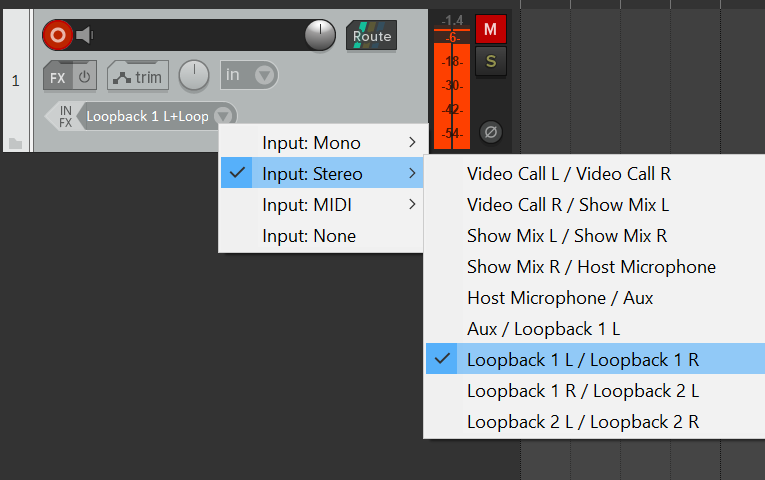
Task: Solo track 1 with the S button
Action: pyautogui.click(x=491, y=61)
